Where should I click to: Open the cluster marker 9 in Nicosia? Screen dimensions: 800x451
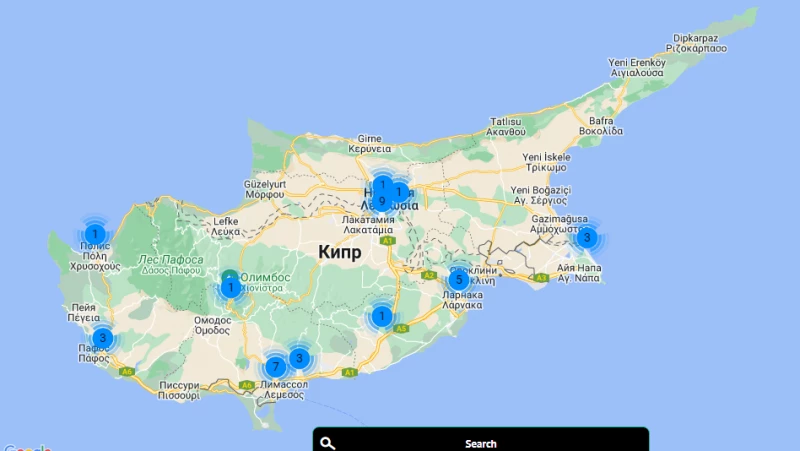pos(382,202)
